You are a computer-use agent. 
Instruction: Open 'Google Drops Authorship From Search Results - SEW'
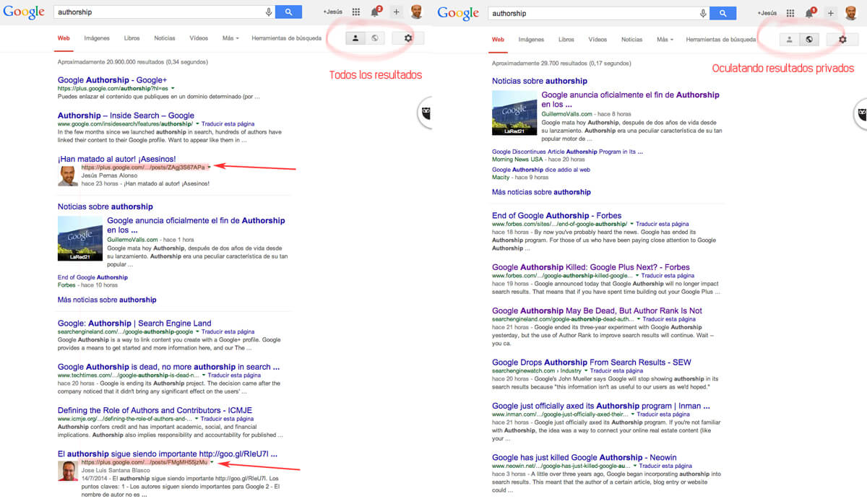click(591, 362)
